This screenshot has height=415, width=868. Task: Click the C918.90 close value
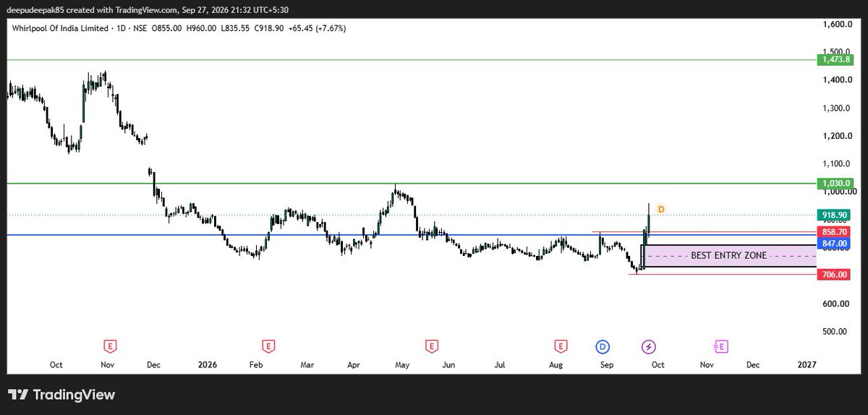(x=268, y=27)
